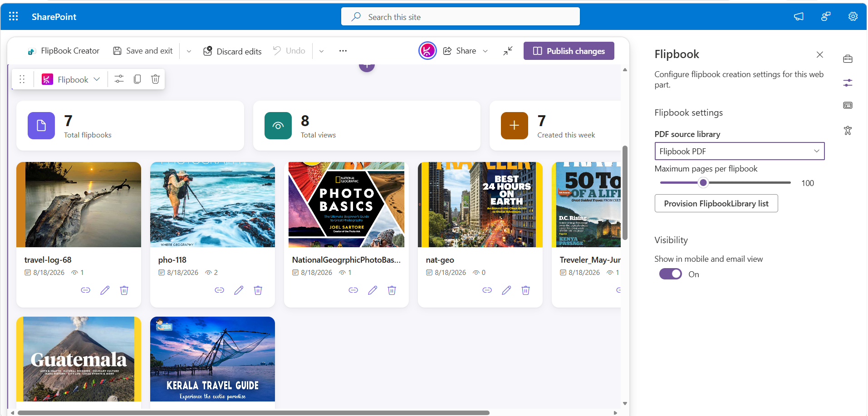Open the Guatemala cover thumbnail
The image size is (868, 416).
[78, 359]
